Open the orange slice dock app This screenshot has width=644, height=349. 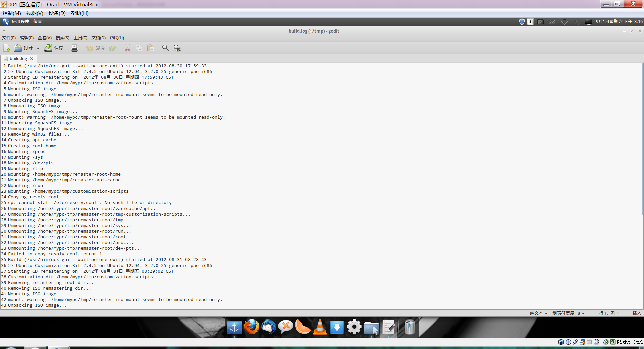[x=303, y=327]
